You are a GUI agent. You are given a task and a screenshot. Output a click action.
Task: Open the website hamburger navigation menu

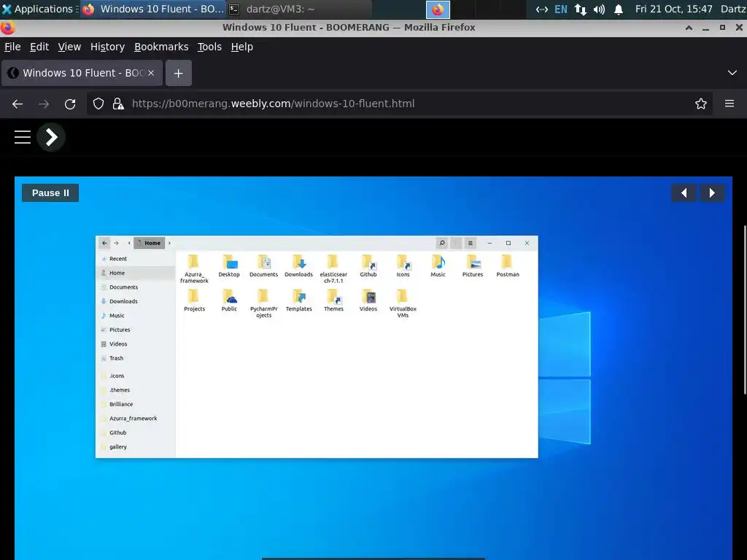click(x=23, y=137)
